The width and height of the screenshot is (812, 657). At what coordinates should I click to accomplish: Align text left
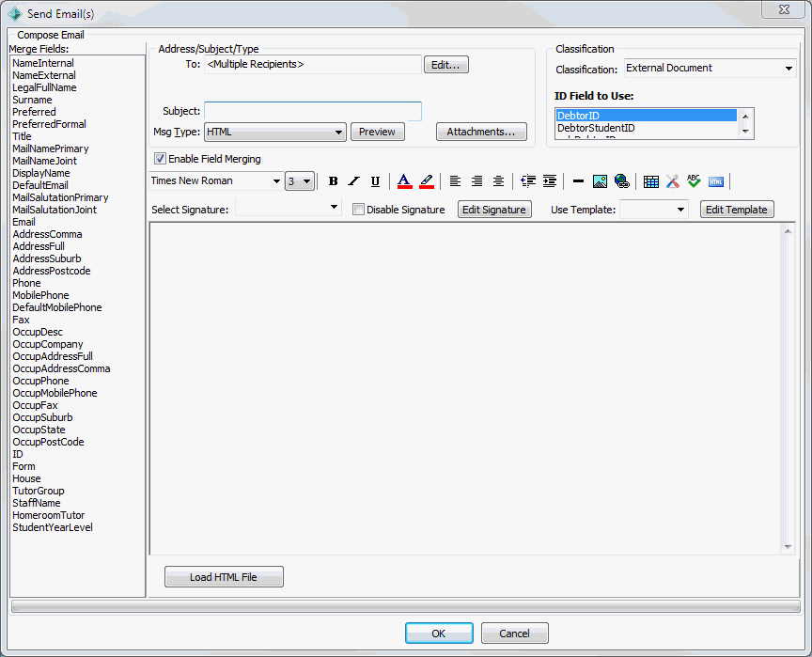coord(455,181)
